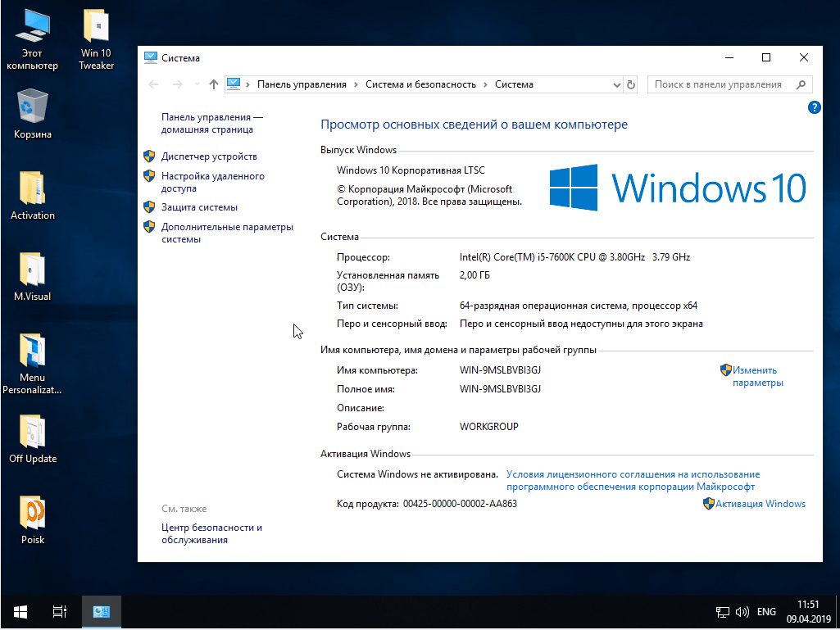Screen dimensions: 840x630
Task: Open recent locations dropdown arrow
Action: 197,84
